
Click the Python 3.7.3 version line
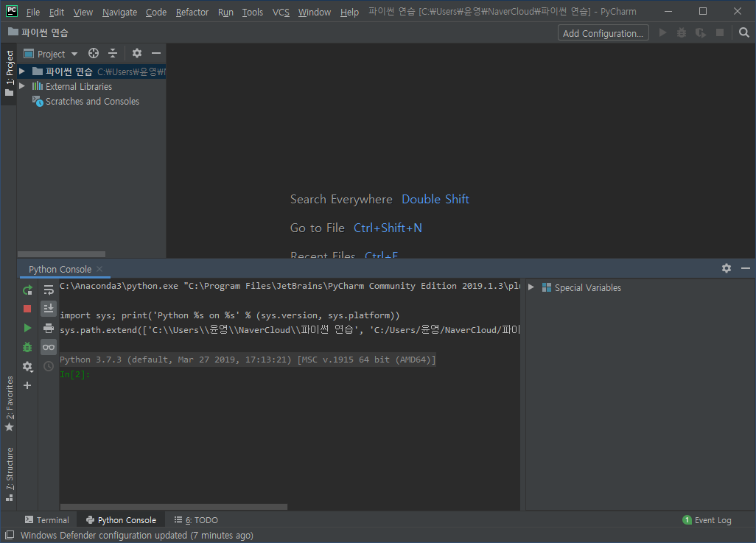[x=248, y=360]
